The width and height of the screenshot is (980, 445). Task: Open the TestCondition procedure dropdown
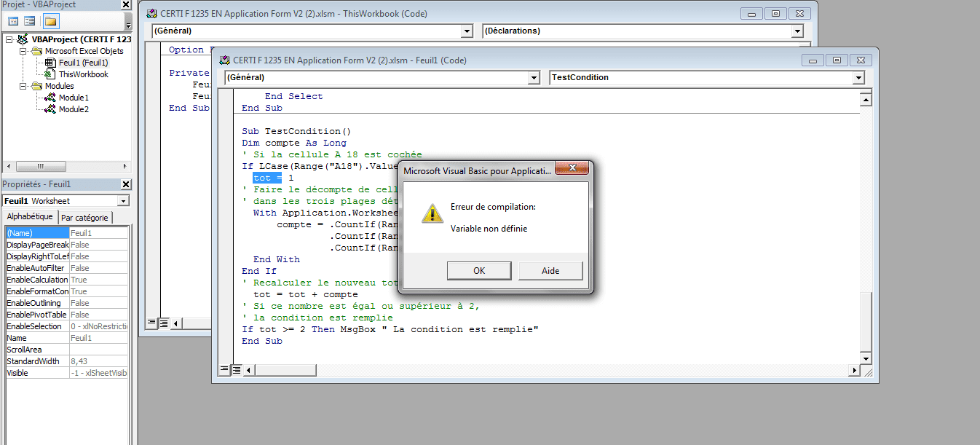click(858, 78)
